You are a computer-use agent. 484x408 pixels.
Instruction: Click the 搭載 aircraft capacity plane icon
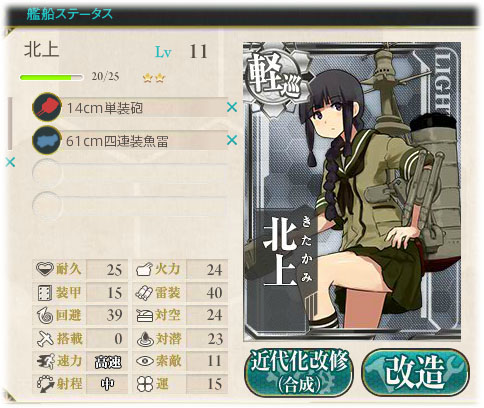tap(45, 339)
